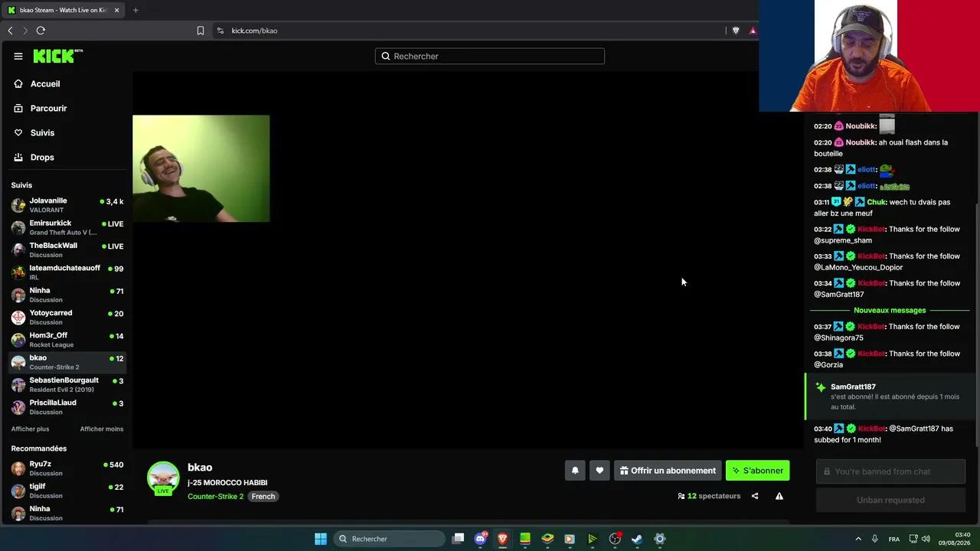Image resolution: width=980 pixels, height=551 pixels.
Task: Open Counter-Strike 2 category link
Action: point(215,497)
